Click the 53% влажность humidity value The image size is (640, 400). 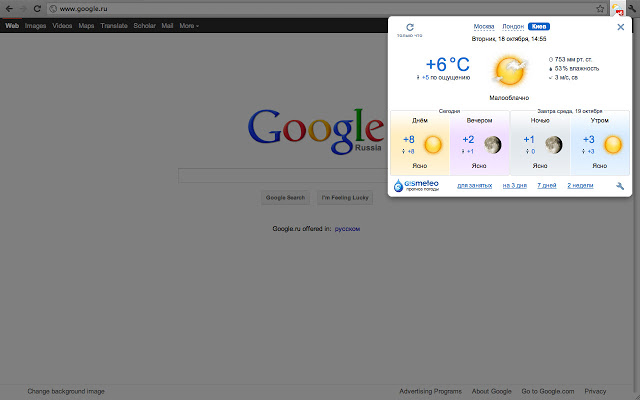click(x=577, y=69)
